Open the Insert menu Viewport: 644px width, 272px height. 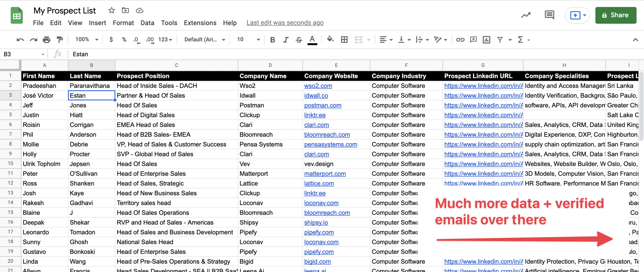point(97,23)
